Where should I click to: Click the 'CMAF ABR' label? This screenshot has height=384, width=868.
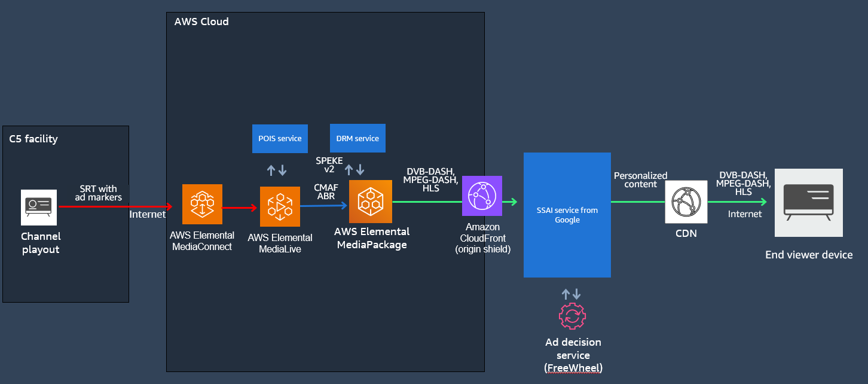tap(326, 191)
